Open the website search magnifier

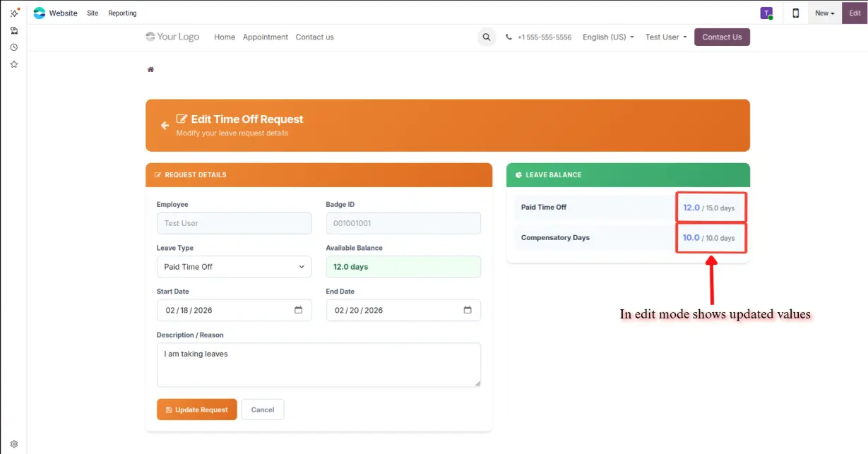486,37
